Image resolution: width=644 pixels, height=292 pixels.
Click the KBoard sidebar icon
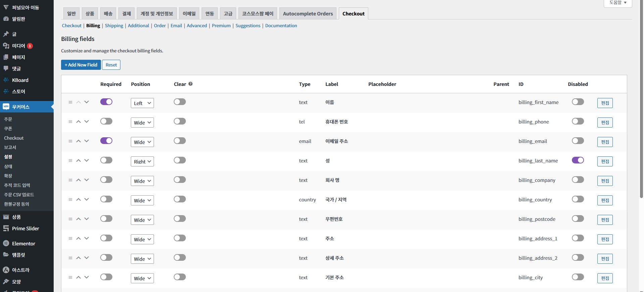click(x=6, y=80)
